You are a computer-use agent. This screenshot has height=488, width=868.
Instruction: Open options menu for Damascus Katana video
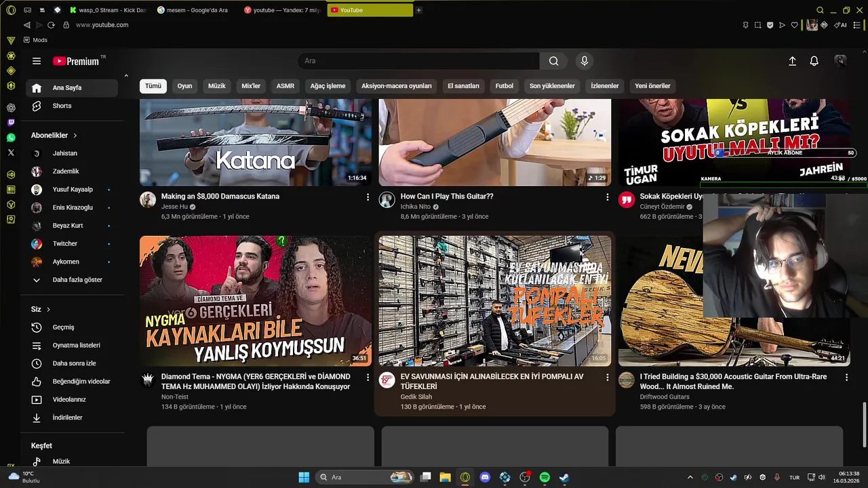click(368, 197)
